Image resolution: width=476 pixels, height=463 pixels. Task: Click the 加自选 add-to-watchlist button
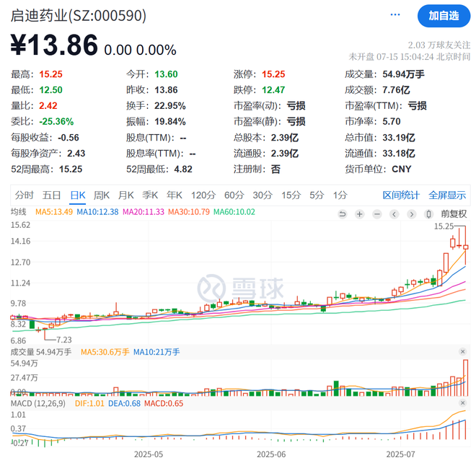444,16
